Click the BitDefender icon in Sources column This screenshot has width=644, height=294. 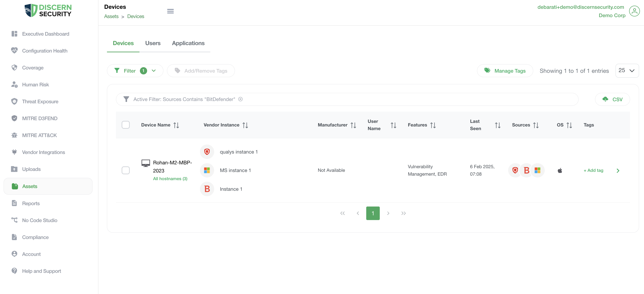coord(526,170)
